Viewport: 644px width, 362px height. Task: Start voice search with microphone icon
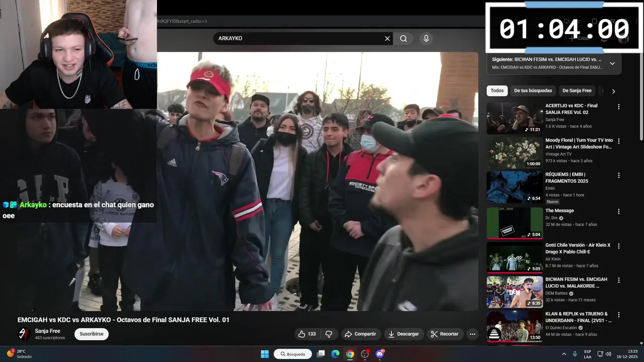pyautogui.click(x=426, y=39)
